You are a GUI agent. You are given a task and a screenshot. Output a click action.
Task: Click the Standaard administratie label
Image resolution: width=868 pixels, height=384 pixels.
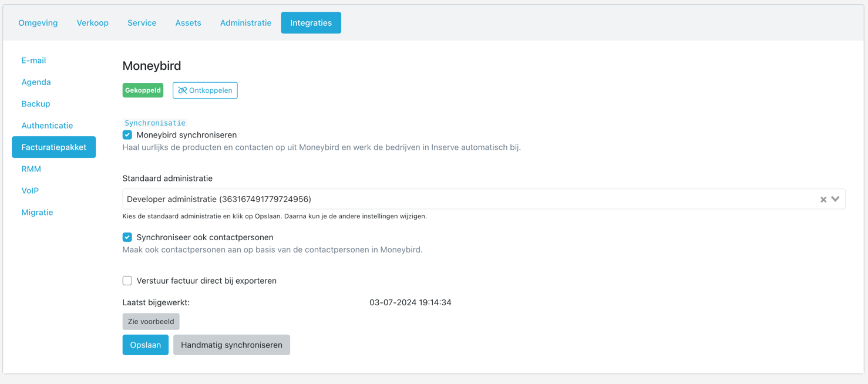167,178
